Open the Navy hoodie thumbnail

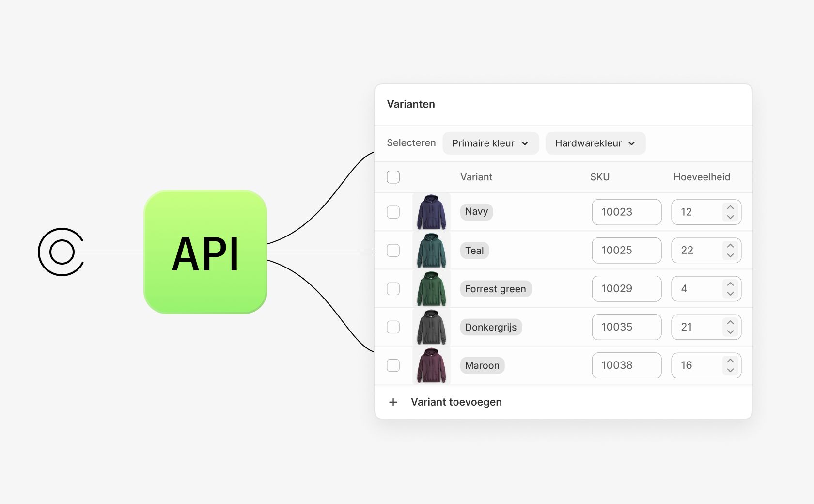(x=431, y=212)
